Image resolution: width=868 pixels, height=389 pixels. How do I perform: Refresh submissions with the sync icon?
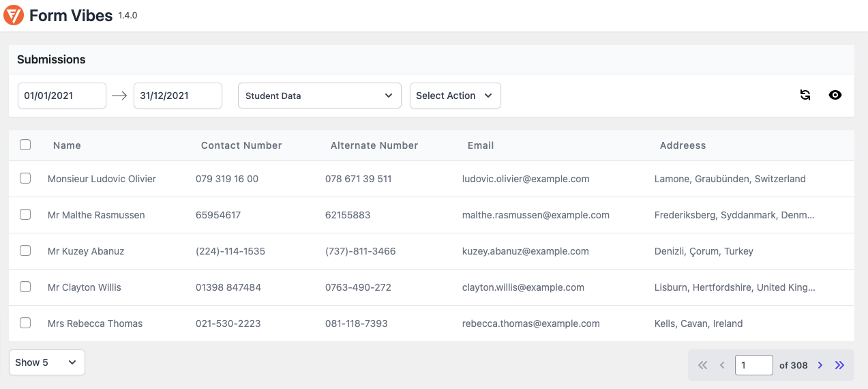tap(805, 96)
